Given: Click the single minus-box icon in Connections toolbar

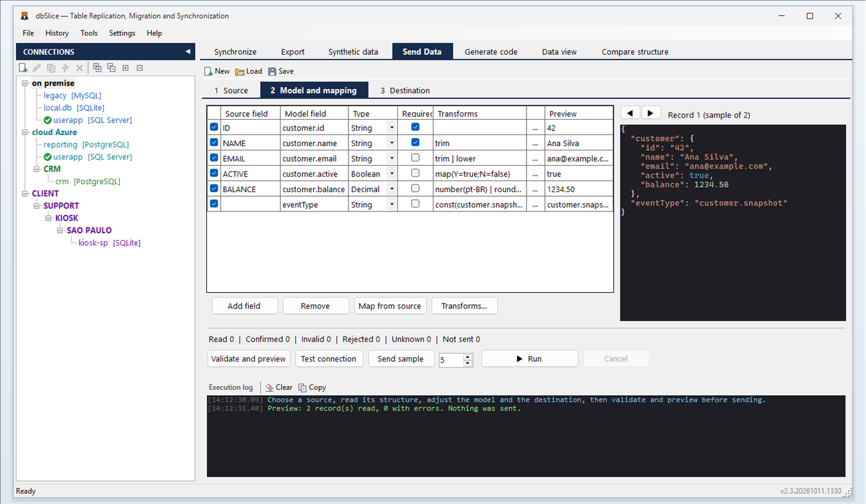Looking at the screenshot, I should [x=140, y=68].
